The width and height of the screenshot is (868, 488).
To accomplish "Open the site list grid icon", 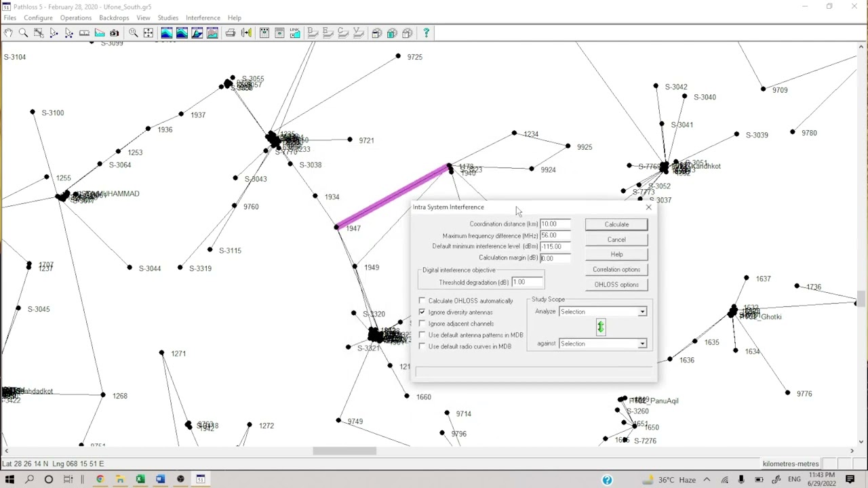I will (x=264, y=33).
